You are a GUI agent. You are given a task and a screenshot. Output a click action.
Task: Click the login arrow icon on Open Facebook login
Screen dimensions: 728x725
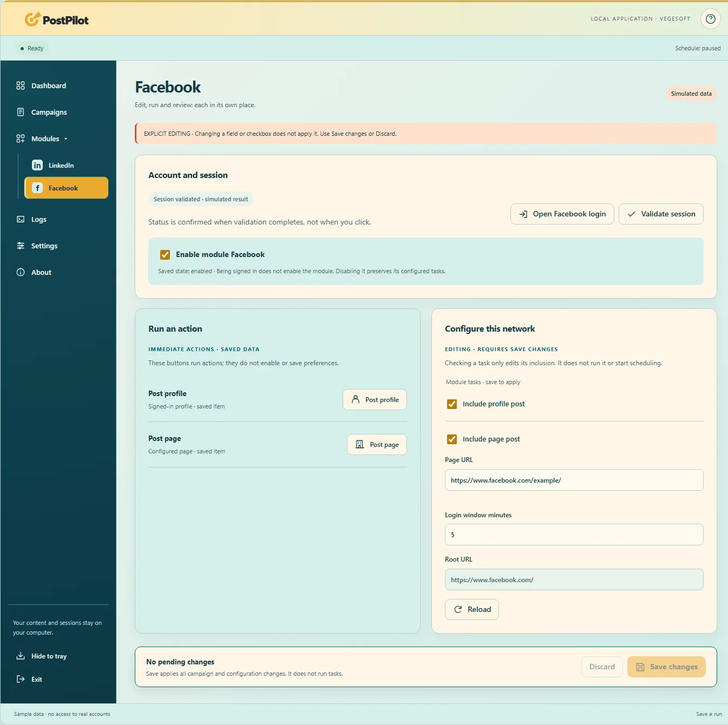(x=523, y=214)
